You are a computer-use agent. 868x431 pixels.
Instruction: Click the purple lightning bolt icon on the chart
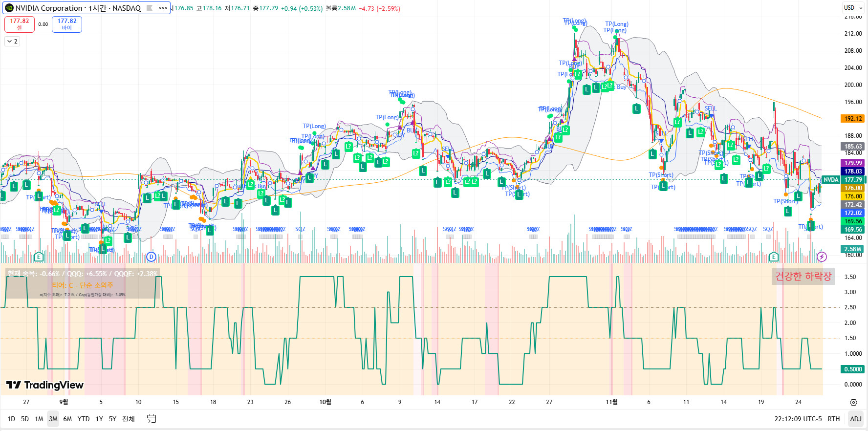coord(822,257)
